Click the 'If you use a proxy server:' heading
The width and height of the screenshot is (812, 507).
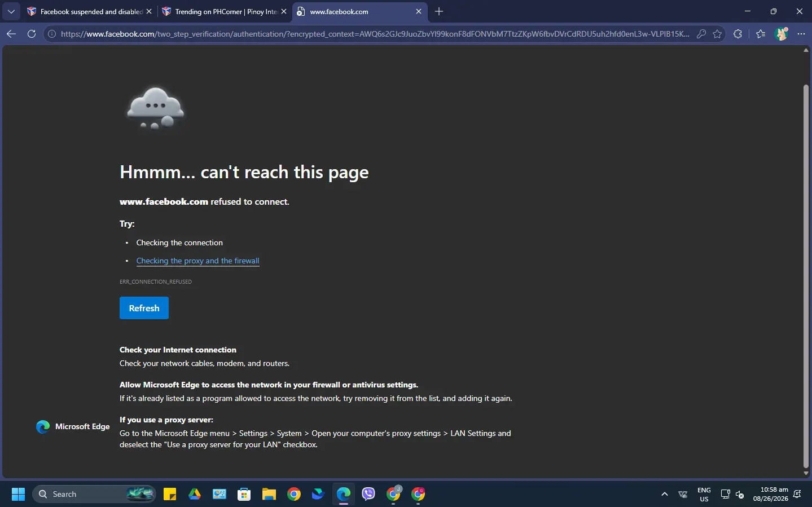point(166,420)
